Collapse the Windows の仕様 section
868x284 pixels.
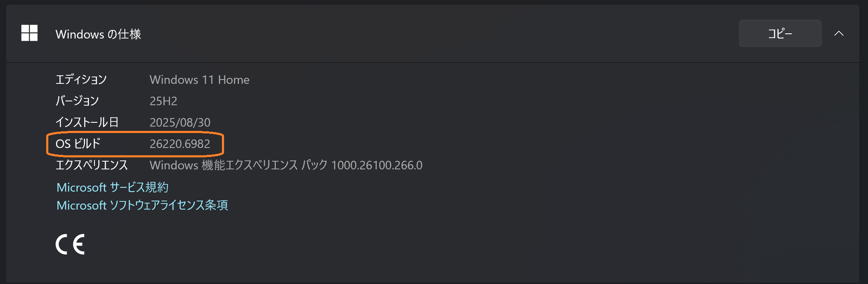839,33
